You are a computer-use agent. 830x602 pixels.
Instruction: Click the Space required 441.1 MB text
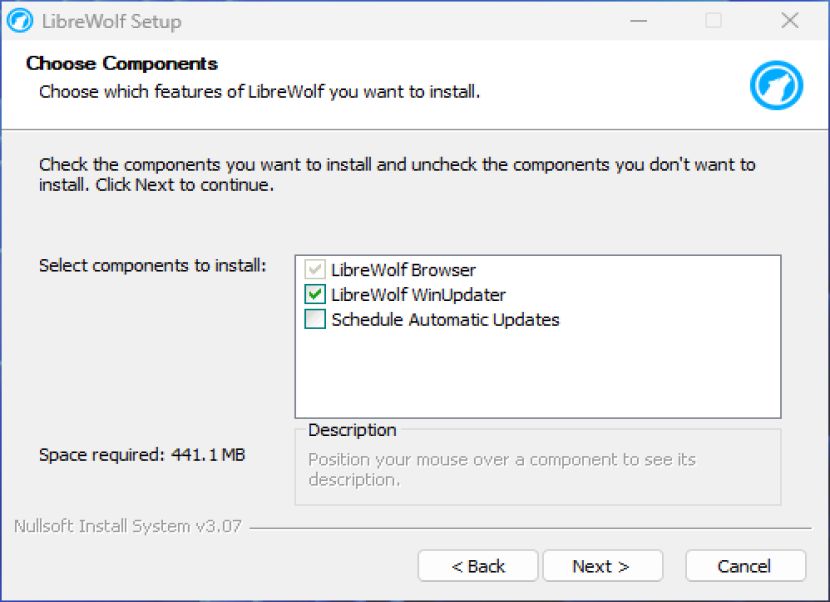pyautogui.click(x=142, y=455)
